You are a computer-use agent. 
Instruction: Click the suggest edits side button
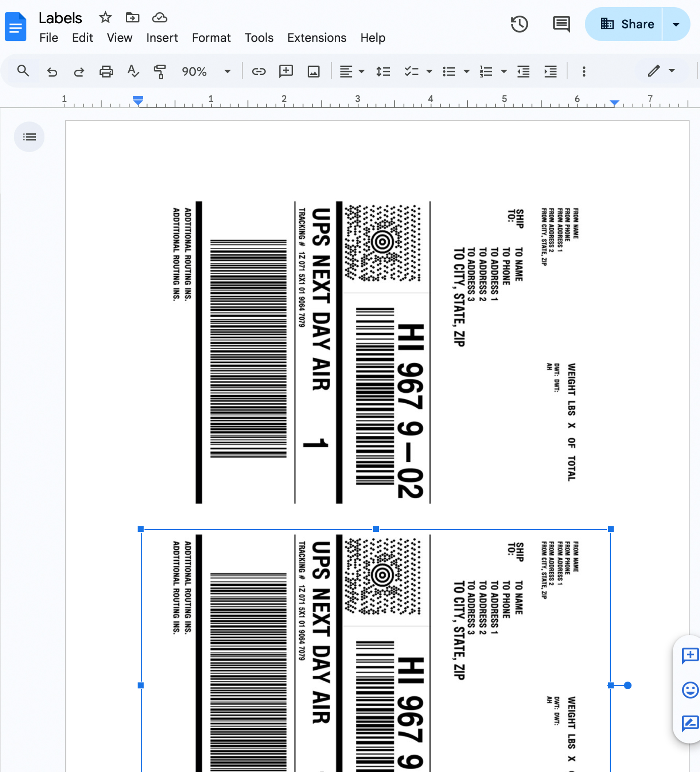[690, 722]
